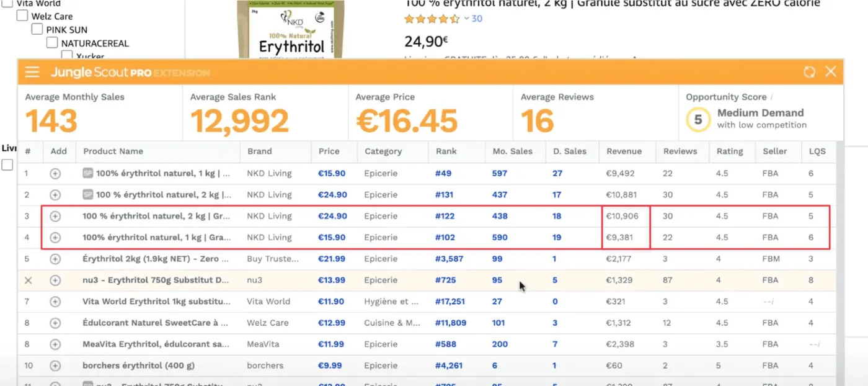Screen dimensions: 868x386
Task: Sort by the Rating column header
Action: click(729, 151)
